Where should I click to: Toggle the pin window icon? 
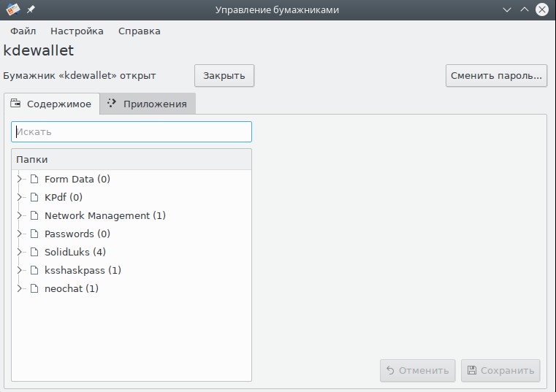pyautogui.click(x=31, y=9)
